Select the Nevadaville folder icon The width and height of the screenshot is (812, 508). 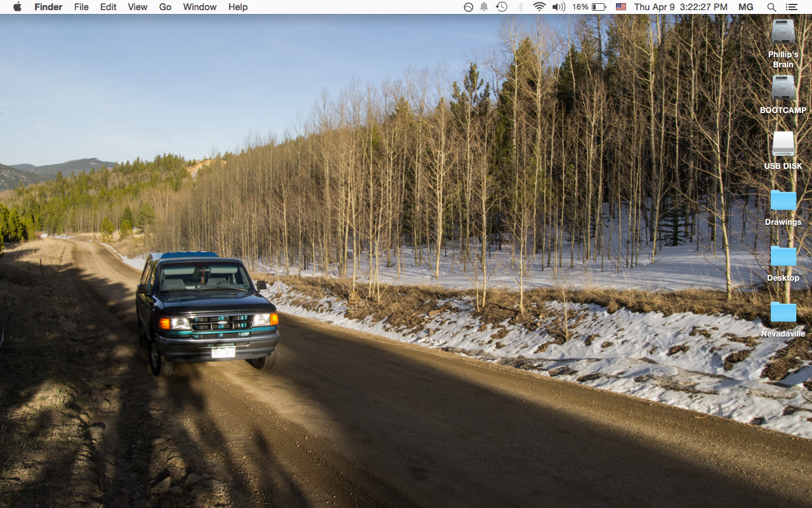pyautogui.click(x=783, y=312)
